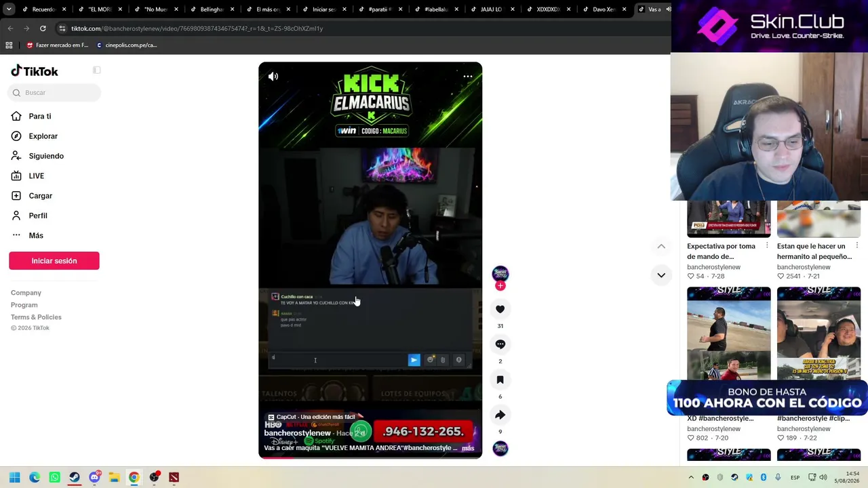Viewport: 868px width, 488px height.
Task: Close the 'XDXDXDX' tab
Action: coord(568,9)
